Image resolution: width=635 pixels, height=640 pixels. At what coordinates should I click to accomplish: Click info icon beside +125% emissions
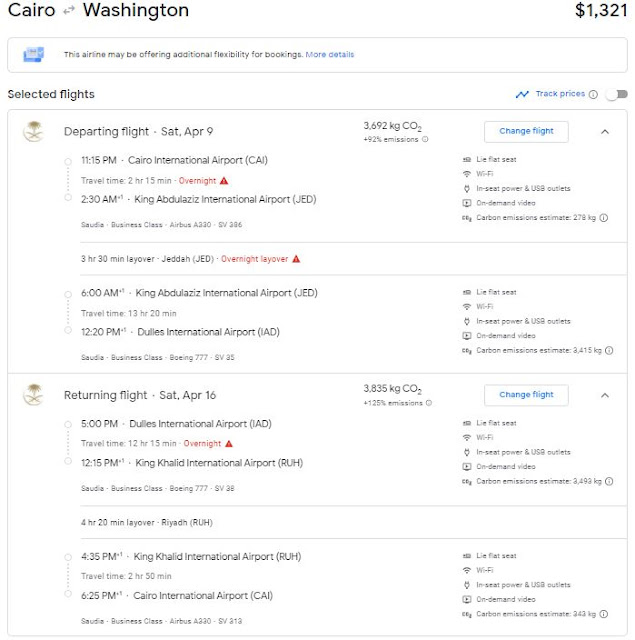(x=429, y=403)
